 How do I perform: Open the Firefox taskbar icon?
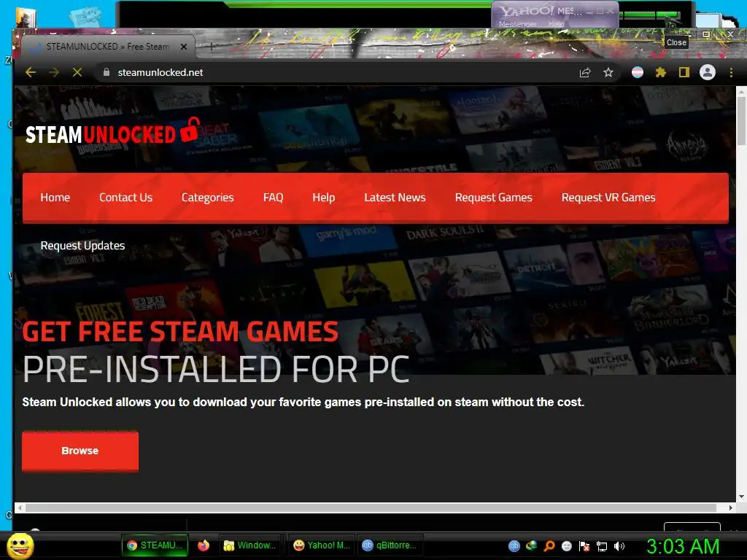(204, 545)
